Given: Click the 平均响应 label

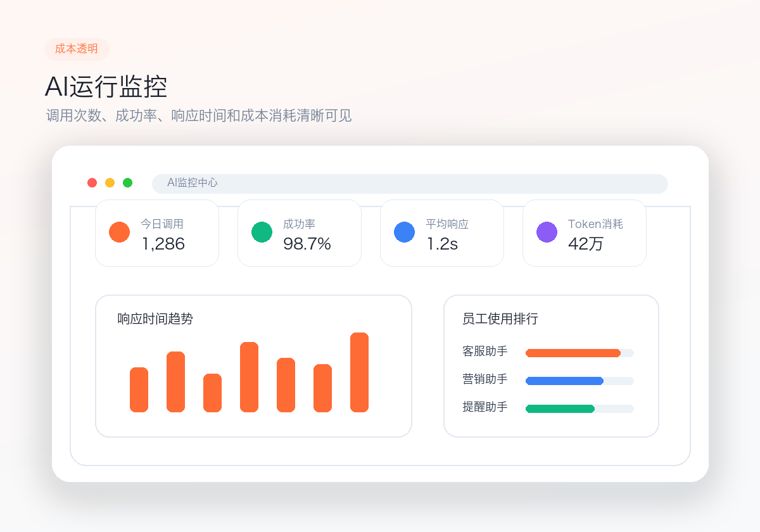Looking at the screenshot, I should point(447,224).
